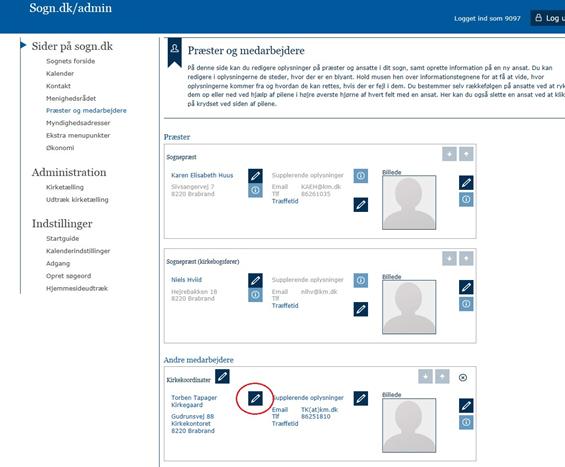
Task: Click Træffetid link under Torben Tapager
Action: coord(285,423)
